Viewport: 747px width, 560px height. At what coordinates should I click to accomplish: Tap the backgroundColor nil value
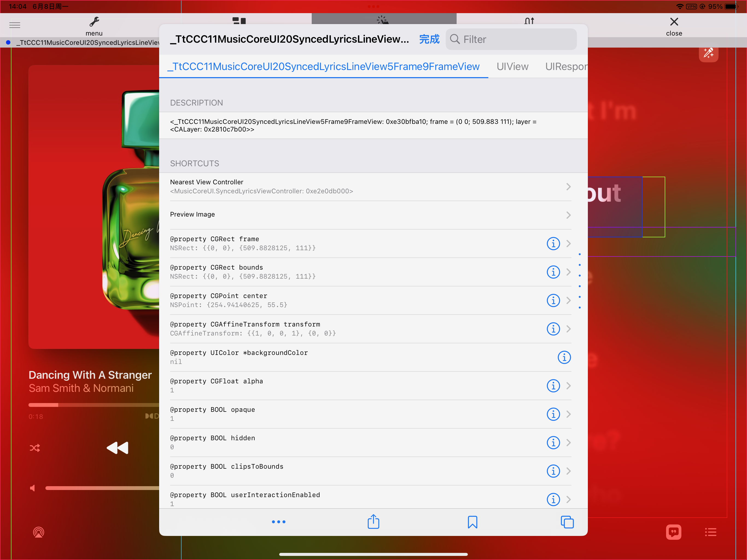176,362
